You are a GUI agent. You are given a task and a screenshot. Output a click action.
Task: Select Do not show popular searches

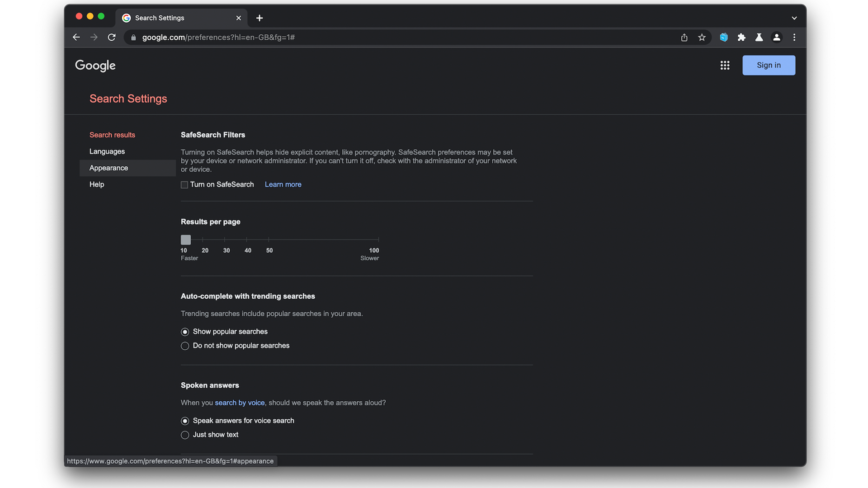[185, 346]
